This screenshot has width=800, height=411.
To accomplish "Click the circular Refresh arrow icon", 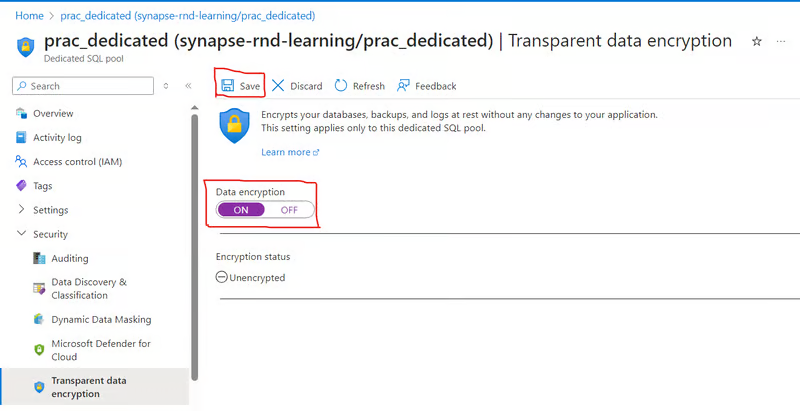I will (341, 86).
